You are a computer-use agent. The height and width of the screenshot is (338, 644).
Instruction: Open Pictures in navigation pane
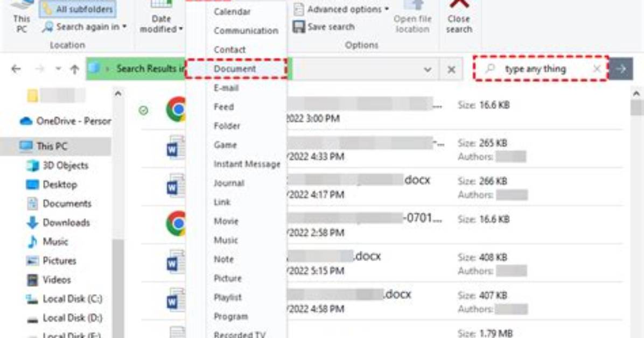point(51,261)
